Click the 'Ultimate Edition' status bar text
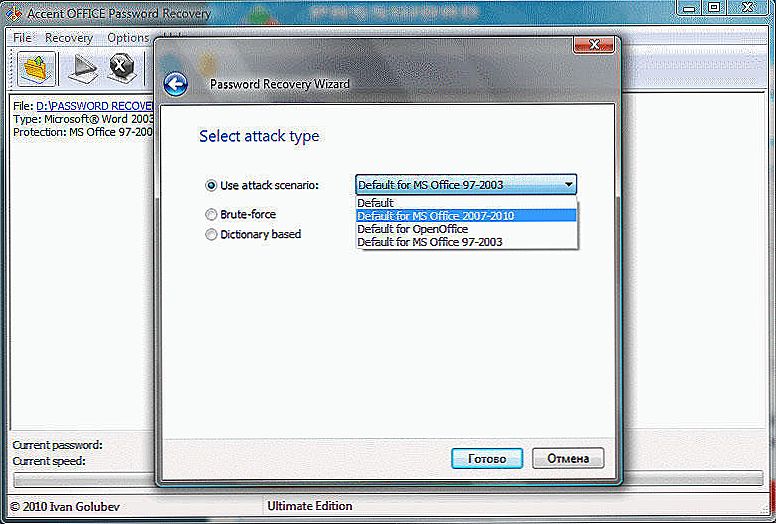 click(x=310, y=506)
